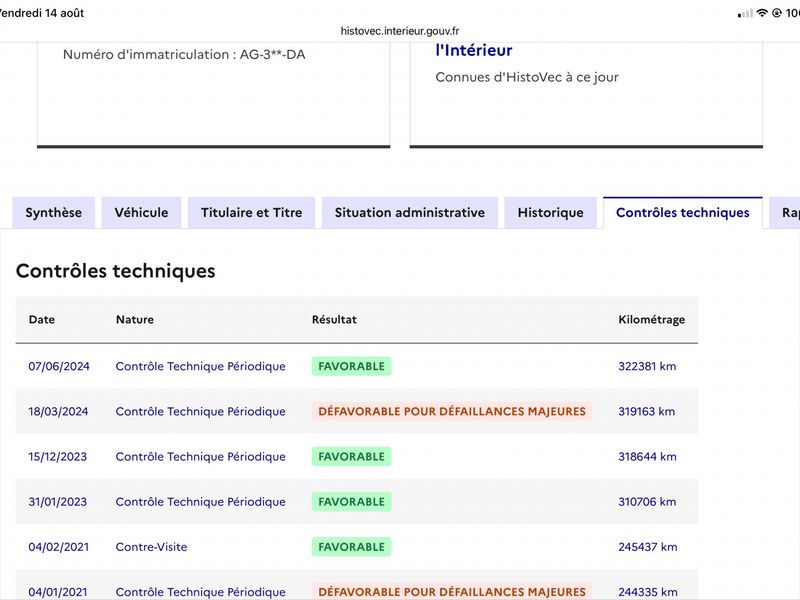Click the Kilométrage column header
The image size is (800, 600).
(652, 319)
